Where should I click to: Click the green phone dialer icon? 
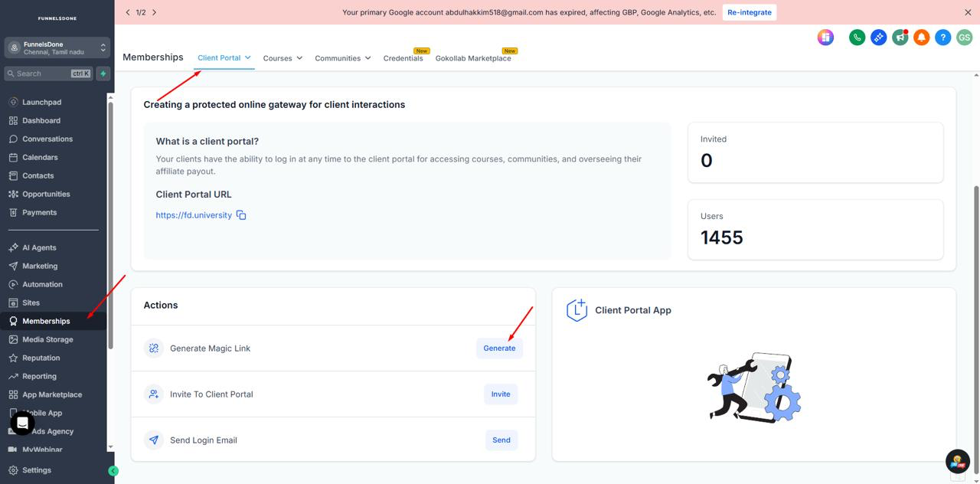[857, 37]
